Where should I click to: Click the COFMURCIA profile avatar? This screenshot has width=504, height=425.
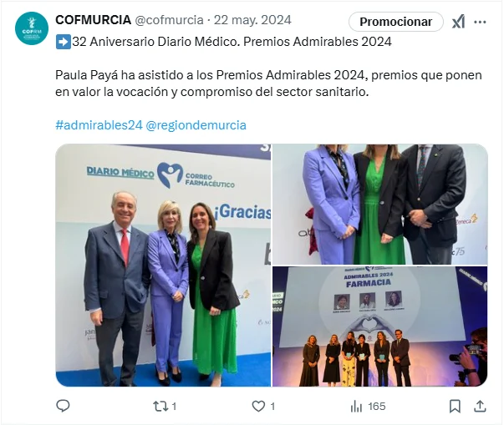click(x=32, y=28)
